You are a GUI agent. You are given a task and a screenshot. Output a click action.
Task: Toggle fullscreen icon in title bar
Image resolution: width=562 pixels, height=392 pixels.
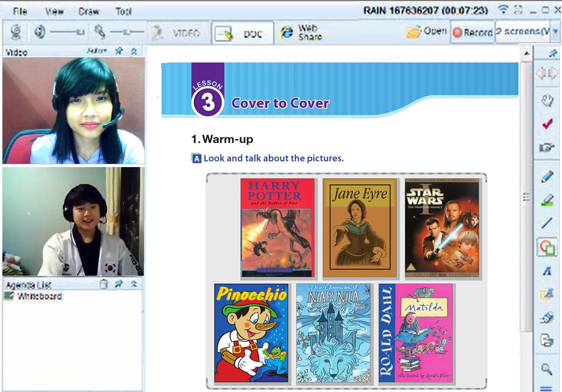(518, 10)
